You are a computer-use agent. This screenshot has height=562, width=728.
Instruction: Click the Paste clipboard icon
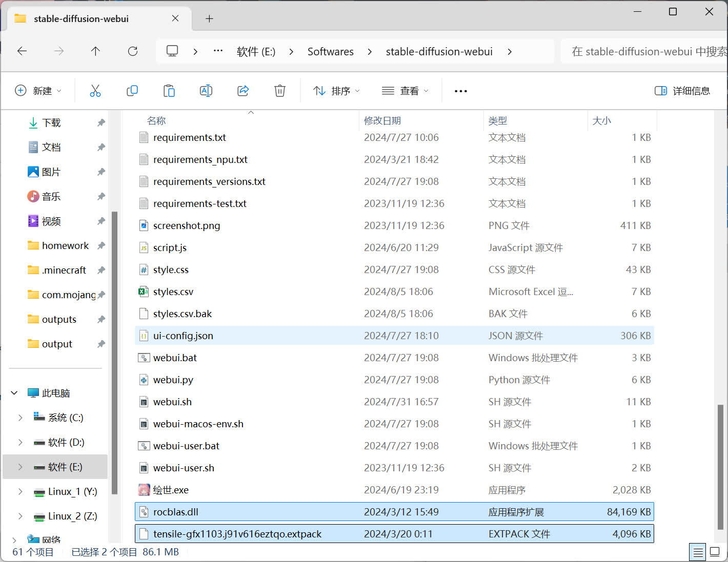(169, 91)
